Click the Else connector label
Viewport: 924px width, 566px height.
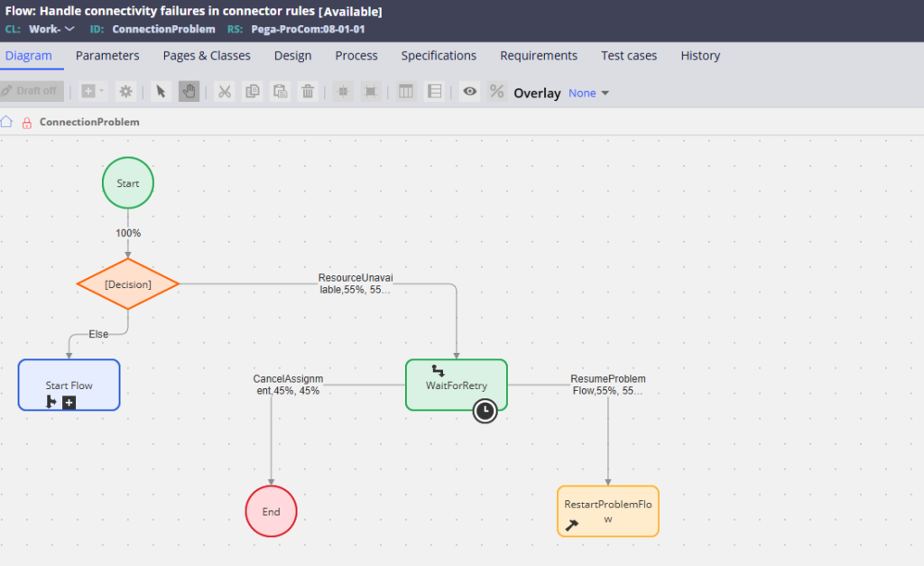click(x=98, y=334)
